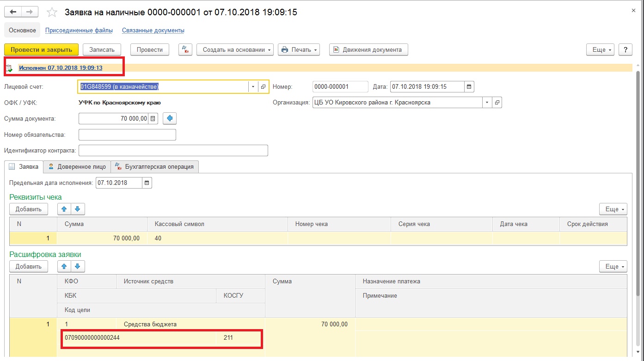Expand the Лицевой счет dropdown
The width and height of the screenshot is (644, 361).
(252, 86)
